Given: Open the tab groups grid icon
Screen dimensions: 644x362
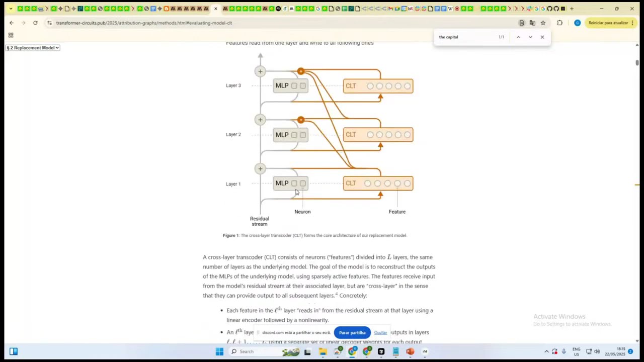Looking at the screenshot, I should click(11, 35).
